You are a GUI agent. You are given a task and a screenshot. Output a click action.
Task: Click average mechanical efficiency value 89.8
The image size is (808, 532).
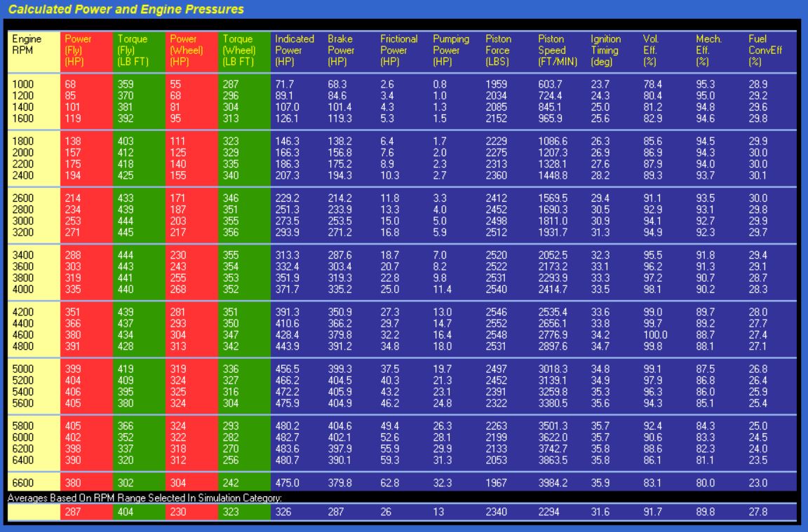[x=705, y=512]
